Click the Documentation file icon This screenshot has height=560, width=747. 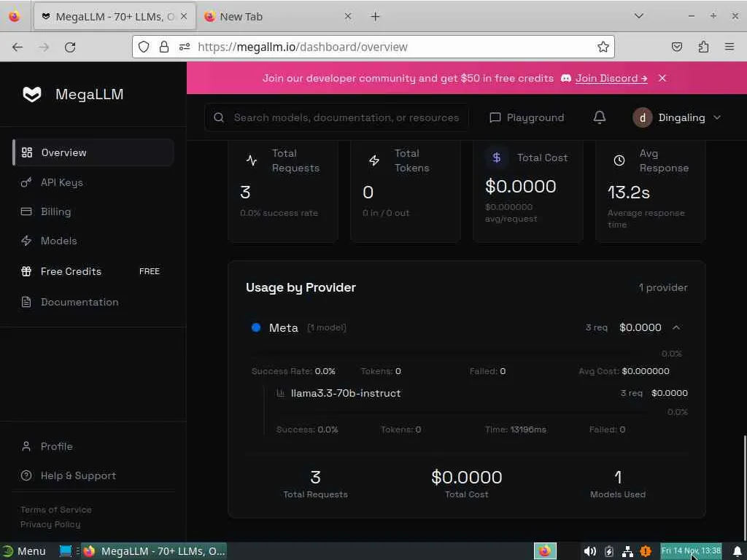pos(26,302)
